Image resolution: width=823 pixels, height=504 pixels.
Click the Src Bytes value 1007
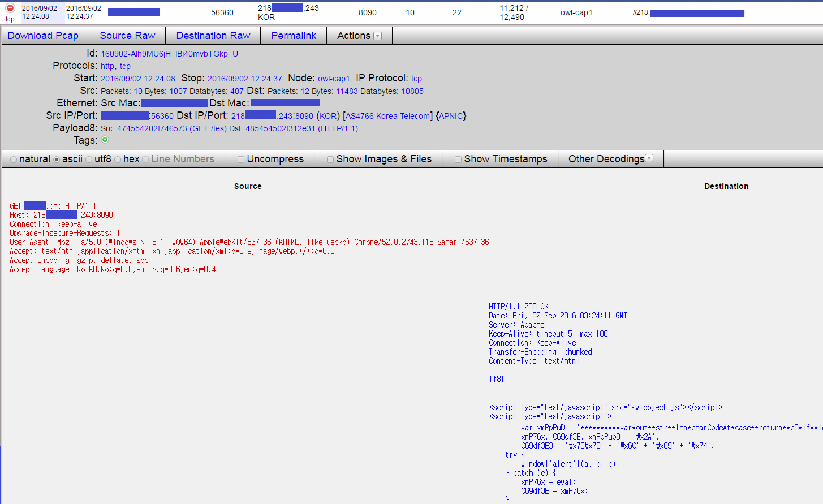pos(178,91)
